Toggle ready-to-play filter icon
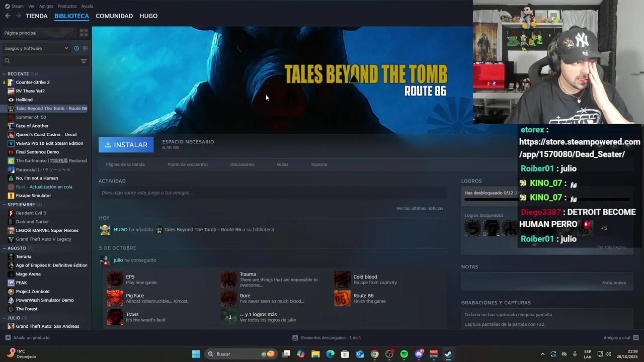The height and width of the screenshot is (362, 644). [85, 48]
